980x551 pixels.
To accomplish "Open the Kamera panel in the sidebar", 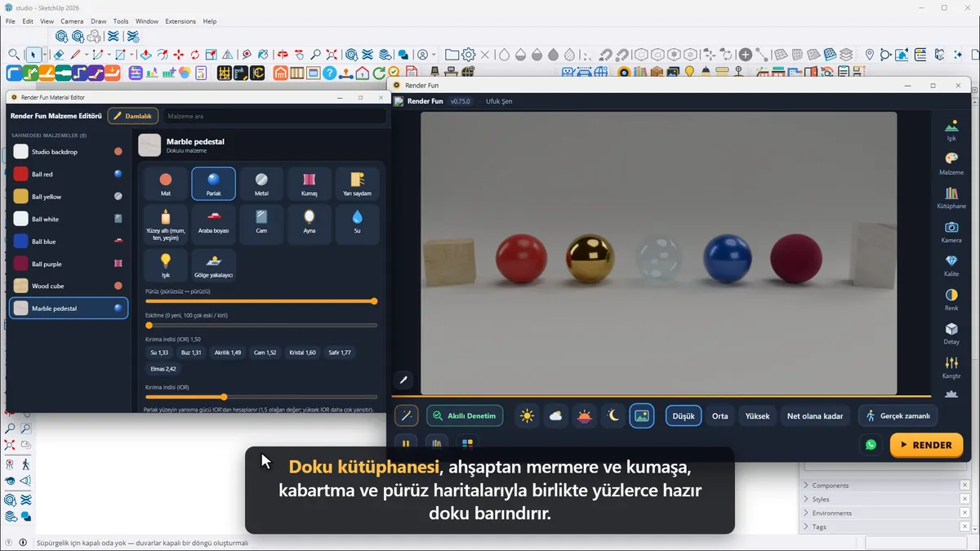I will pos(951,232).
